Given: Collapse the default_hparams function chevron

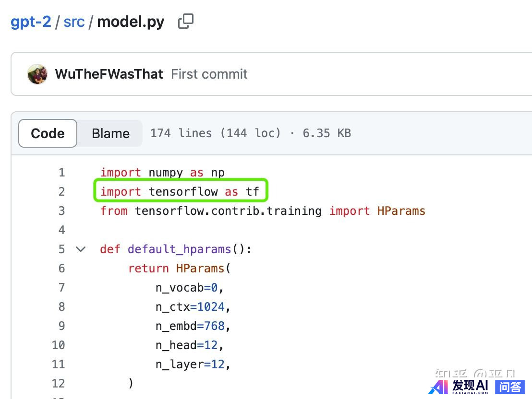Looking at the screenshot, I should click(81, 249).
